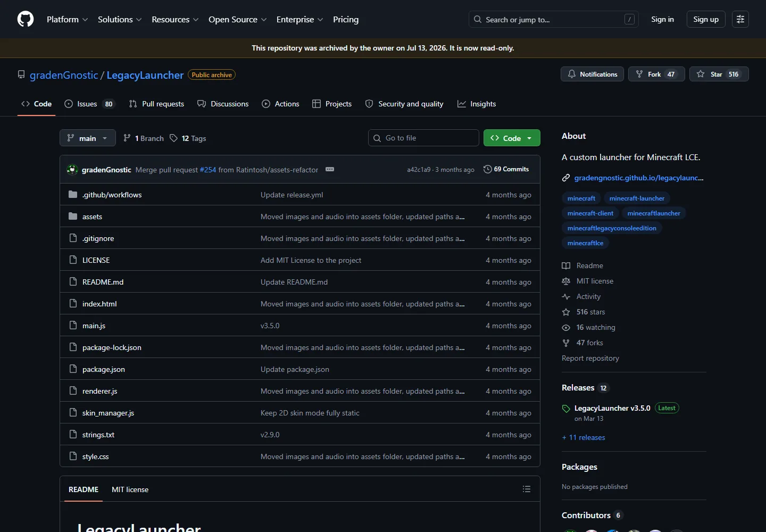Click the Sign up button

coord(706,19)
